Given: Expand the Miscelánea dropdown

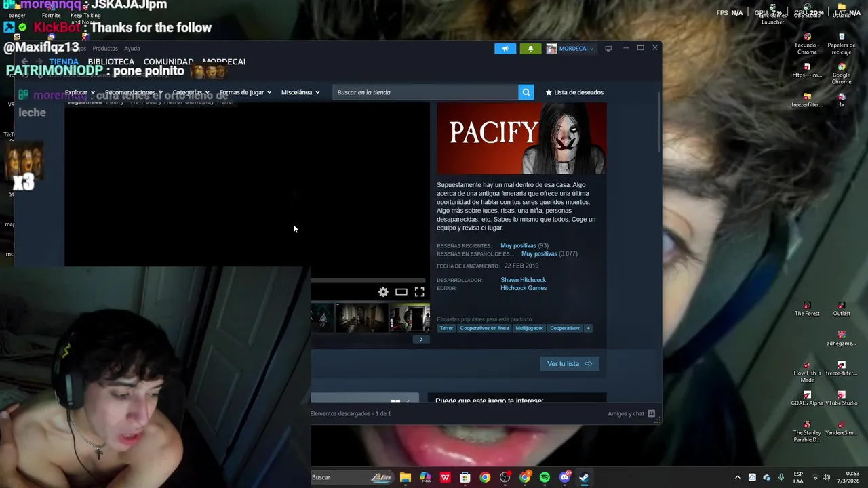Looking at the screenshot, I should (x=300, y=92).
